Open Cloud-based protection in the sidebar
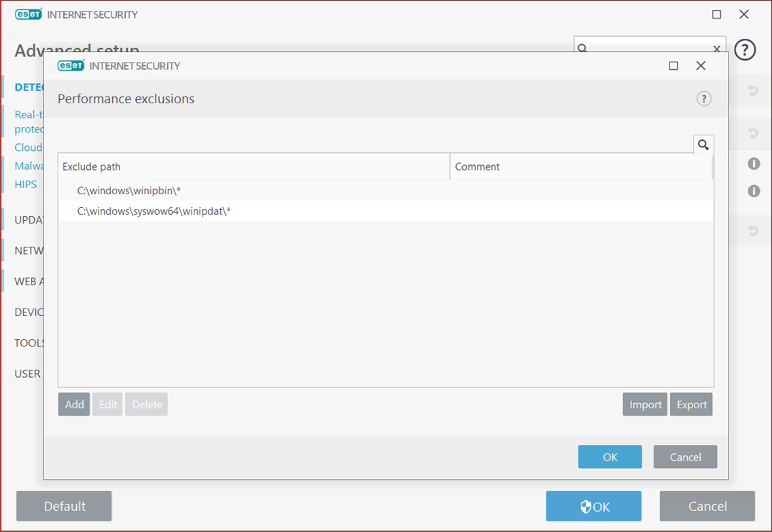 (29, 147)
